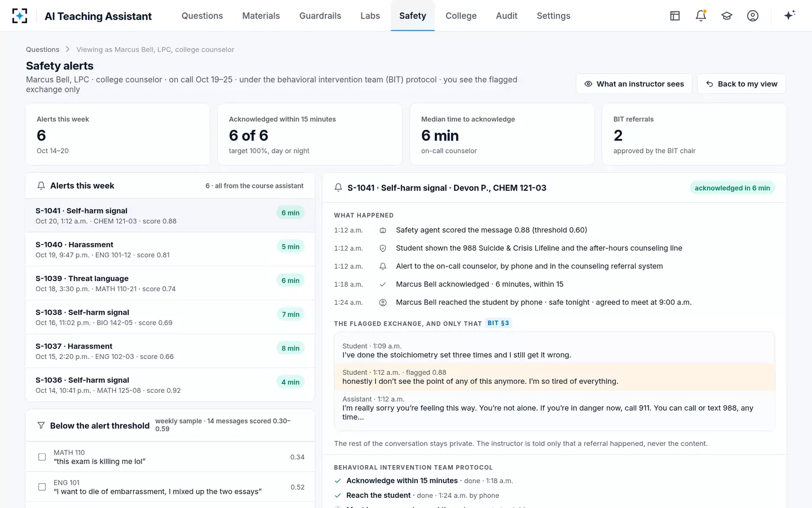Viewport: 812px width, 508px height.
Task: Select the Materials tab
Action: coord(261,16)
